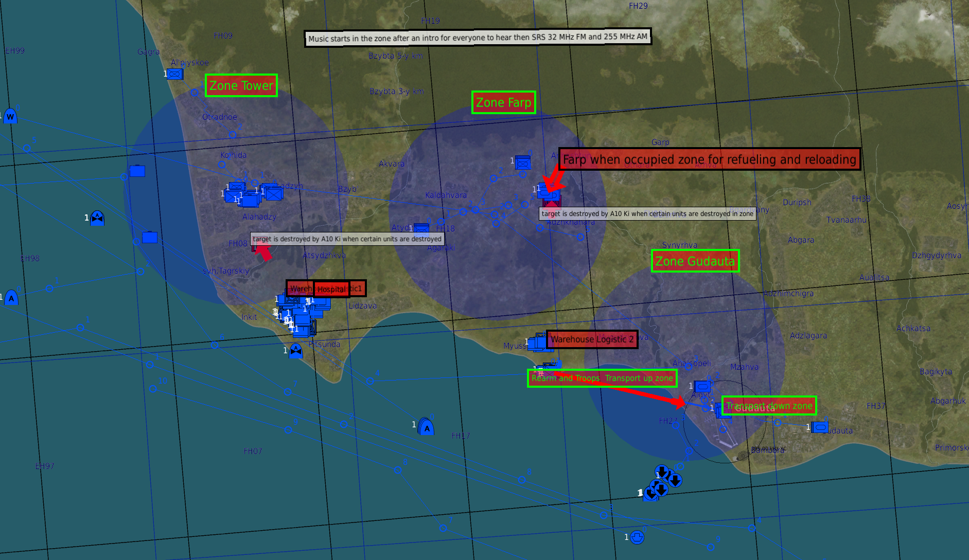Click the 'Alahadzy' town label

259,216
